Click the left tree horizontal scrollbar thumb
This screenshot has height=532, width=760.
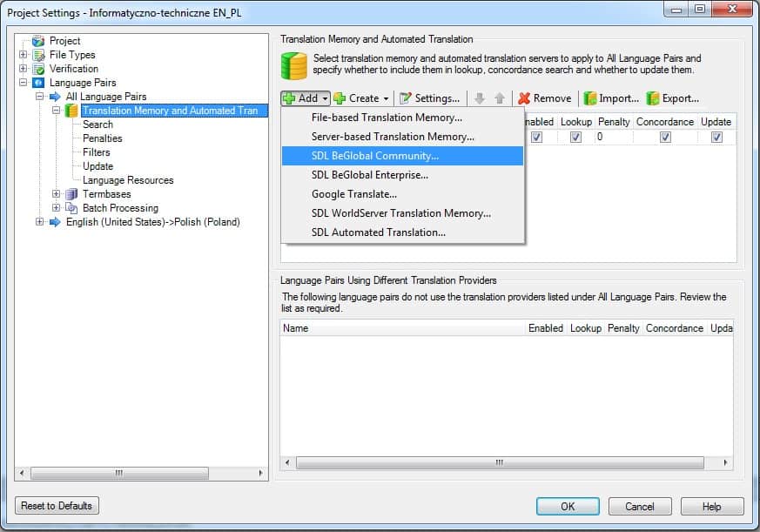pyautogui.click(x=119, y=473)
